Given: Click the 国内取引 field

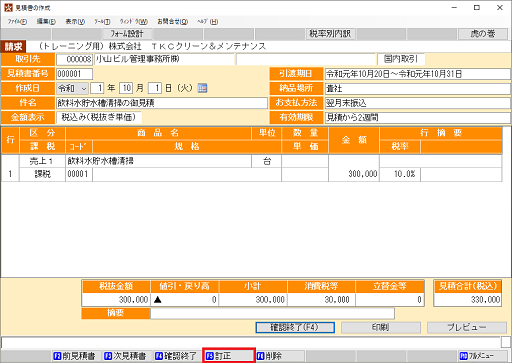Looking at the screenshot, I should coord(401,59).
